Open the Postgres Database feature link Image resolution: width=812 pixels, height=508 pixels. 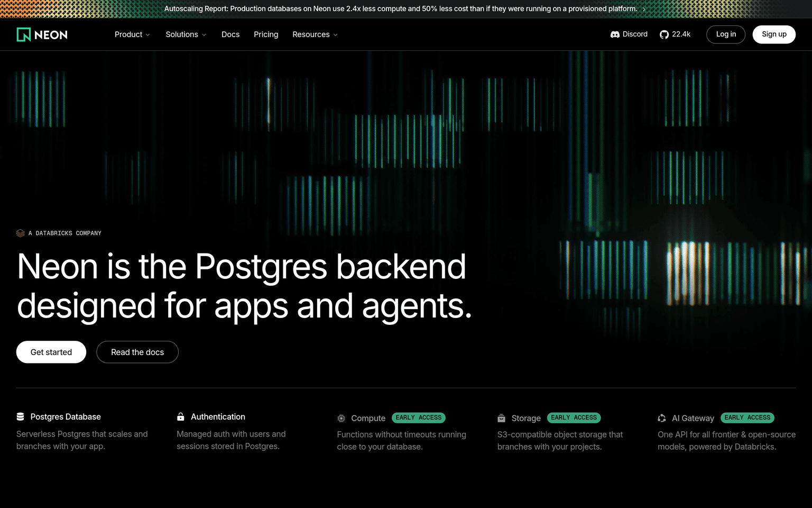click(66, 416)
